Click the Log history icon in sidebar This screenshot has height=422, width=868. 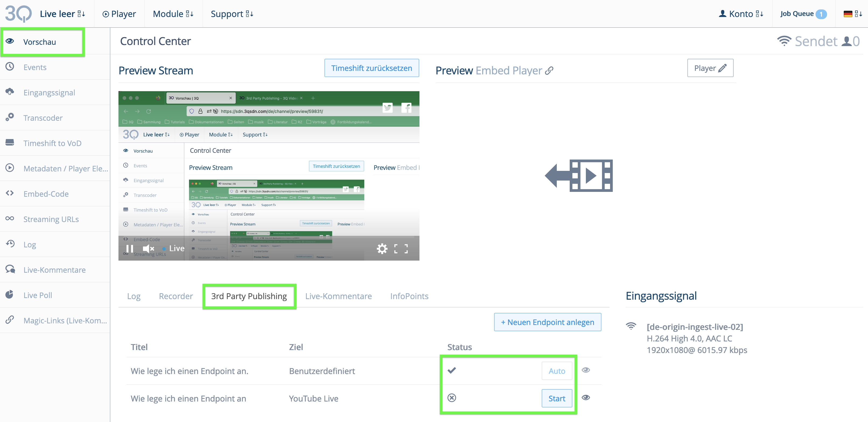(10, 244)
